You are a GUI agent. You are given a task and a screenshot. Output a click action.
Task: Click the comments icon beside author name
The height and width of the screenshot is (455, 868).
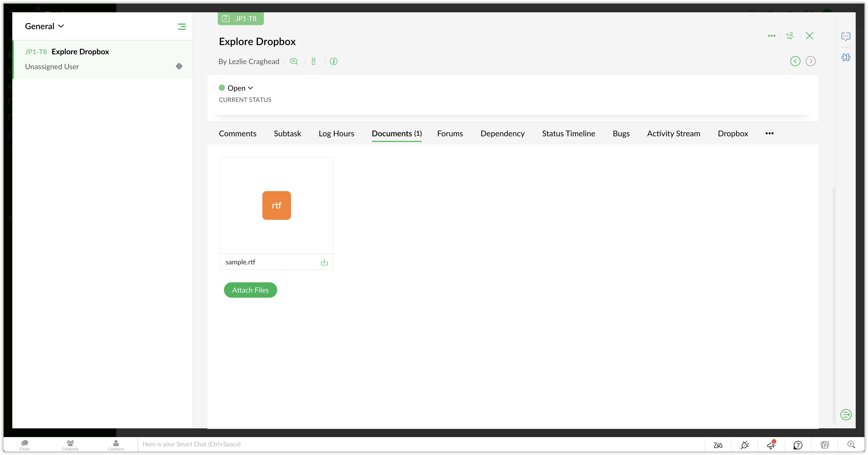click(294, 61)
